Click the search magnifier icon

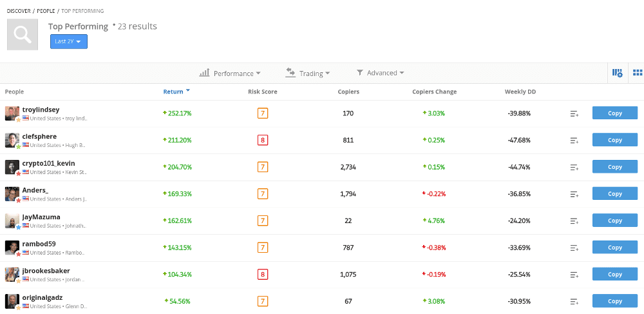click(23, 35)
